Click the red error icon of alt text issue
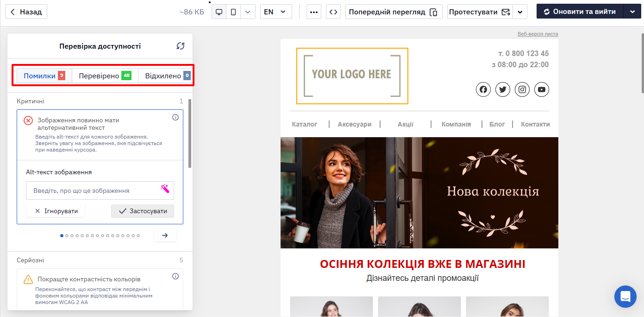 28,120
